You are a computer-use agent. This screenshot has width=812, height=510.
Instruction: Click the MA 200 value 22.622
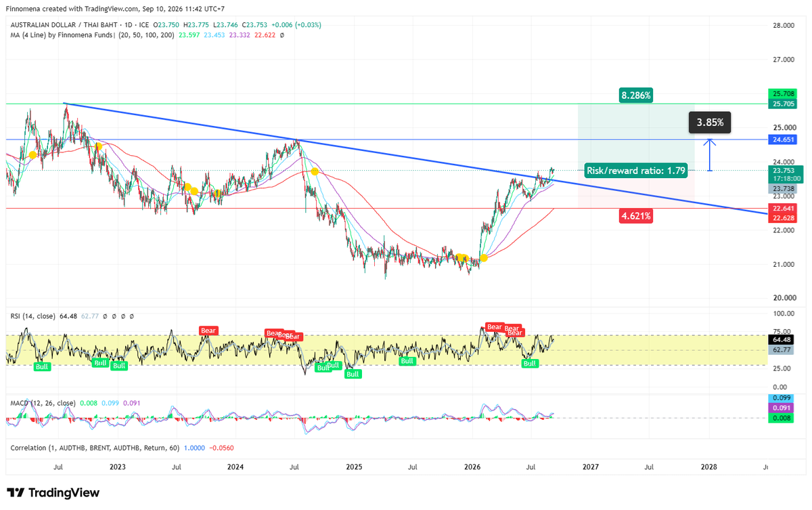tap(263, 35)
